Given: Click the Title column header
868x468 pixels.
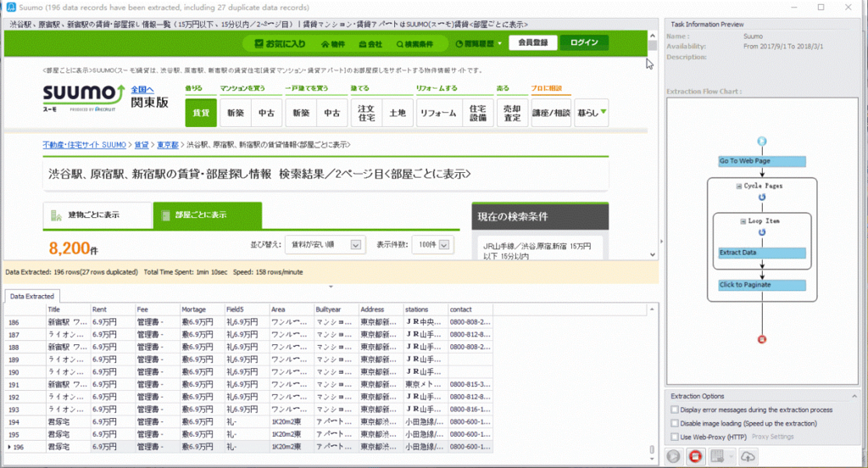Looking at the screenshot, I should [x=68, y=309].
